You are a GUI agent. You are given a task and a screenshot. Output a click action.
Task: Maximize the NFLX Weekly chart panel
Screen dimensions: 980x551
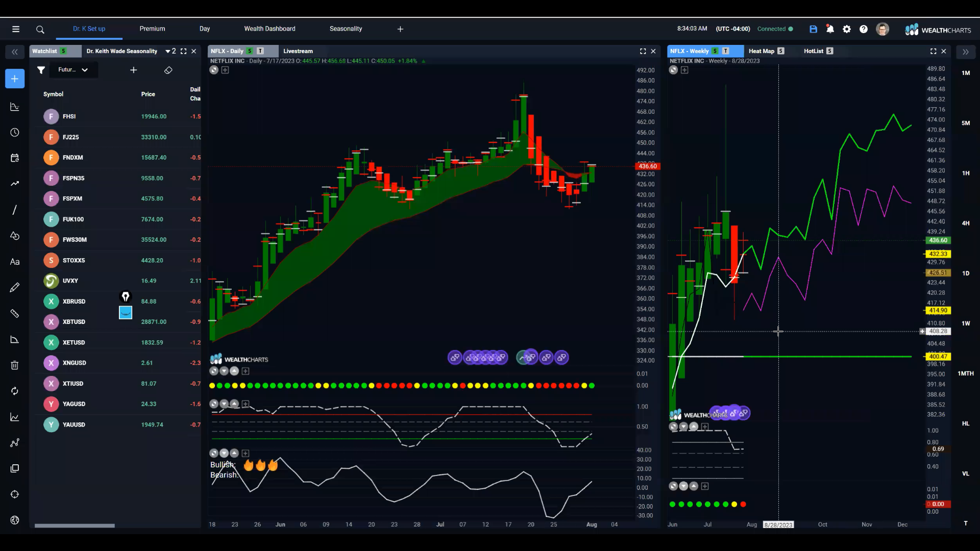tap(934, 51)
